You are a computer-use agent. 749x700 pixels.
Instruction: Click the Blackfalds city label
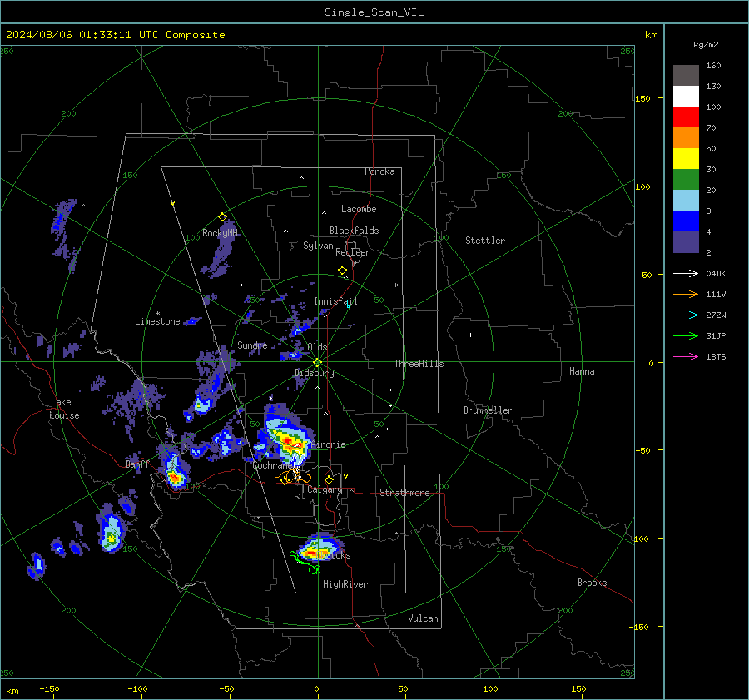(x=354, y=231)
